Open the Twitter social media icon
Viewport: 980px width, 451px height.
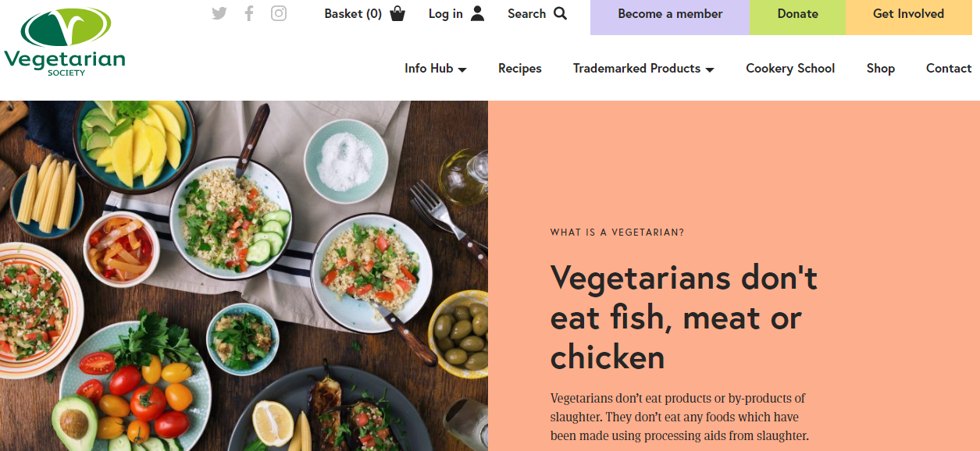219,13
